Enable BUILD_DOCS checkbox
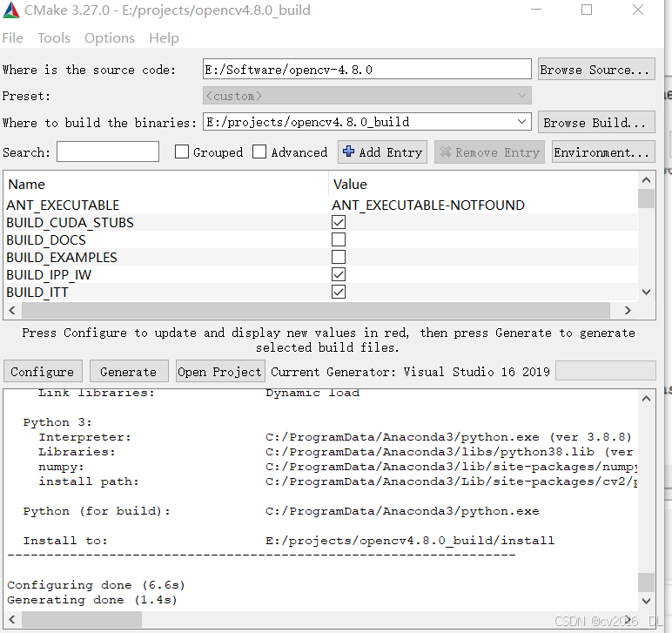Screen dimensions: 672x633 pyautogui.click(x=339, y=239)
